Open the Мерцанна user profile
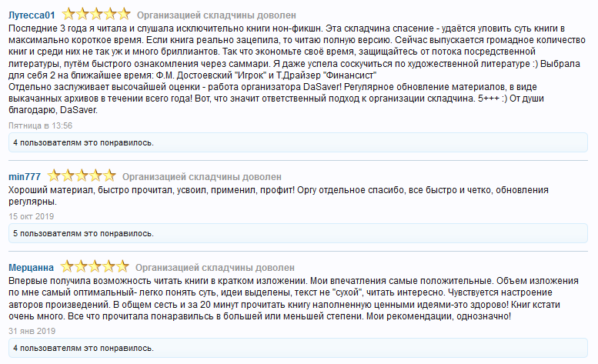The height and width of the screenshot is (364, 598). tap(31, 268)
